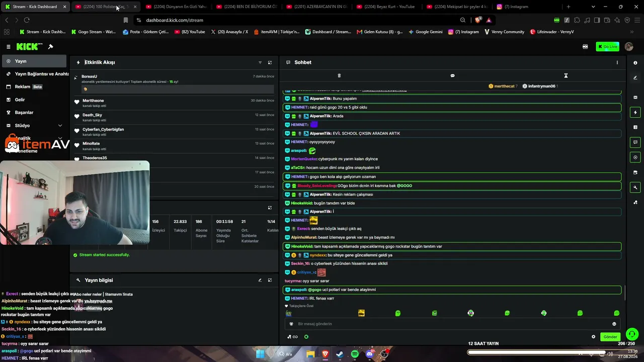
Task: Open the Windows Start menu
Action: 260,354
